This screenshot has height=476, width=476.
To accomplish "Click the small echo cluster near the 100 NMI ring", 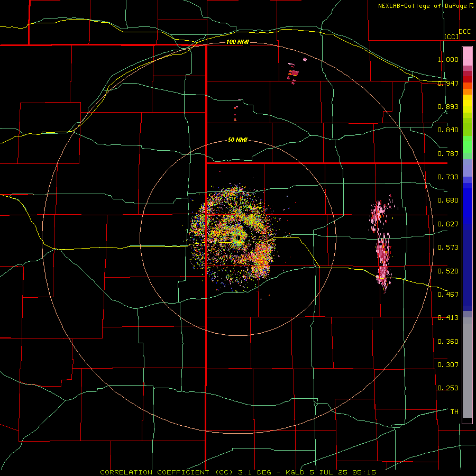I will click(293, 73).
